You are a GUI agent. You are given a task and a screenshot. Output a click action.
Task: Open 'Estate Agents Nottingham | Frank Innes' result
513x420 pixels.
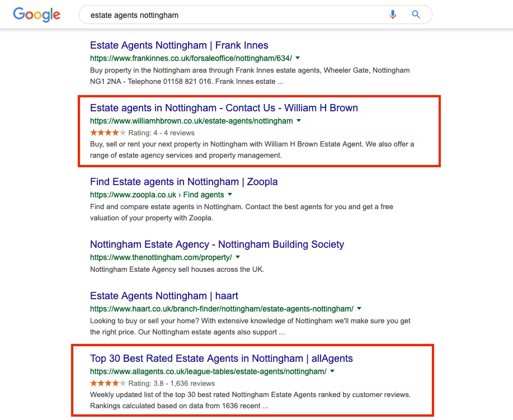click(179, 45)
